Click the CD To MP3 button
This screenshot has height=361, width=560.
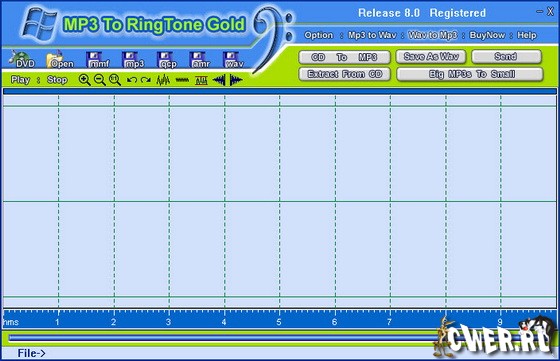(x=344, y=57)
